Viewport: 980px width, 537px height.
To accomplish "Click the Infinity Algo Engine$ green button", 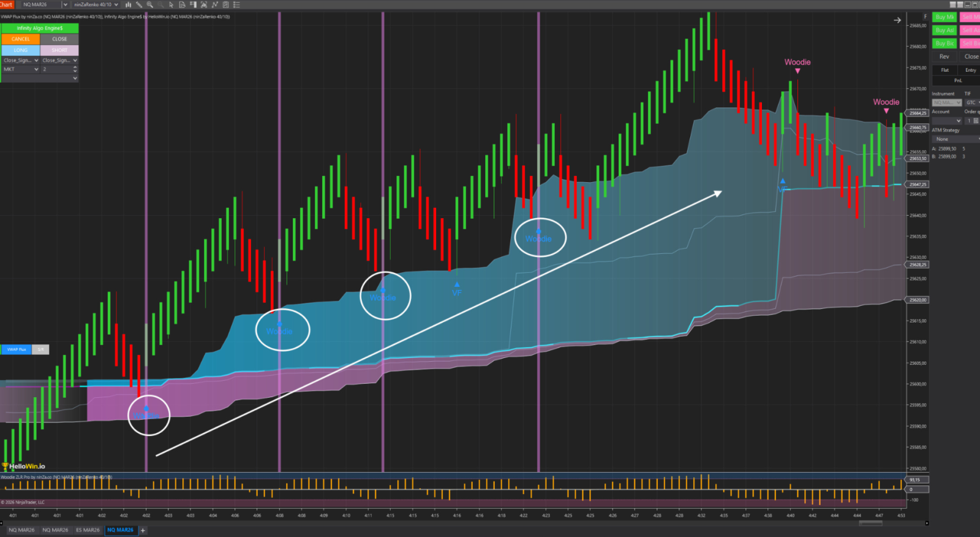I will point(40,28).
